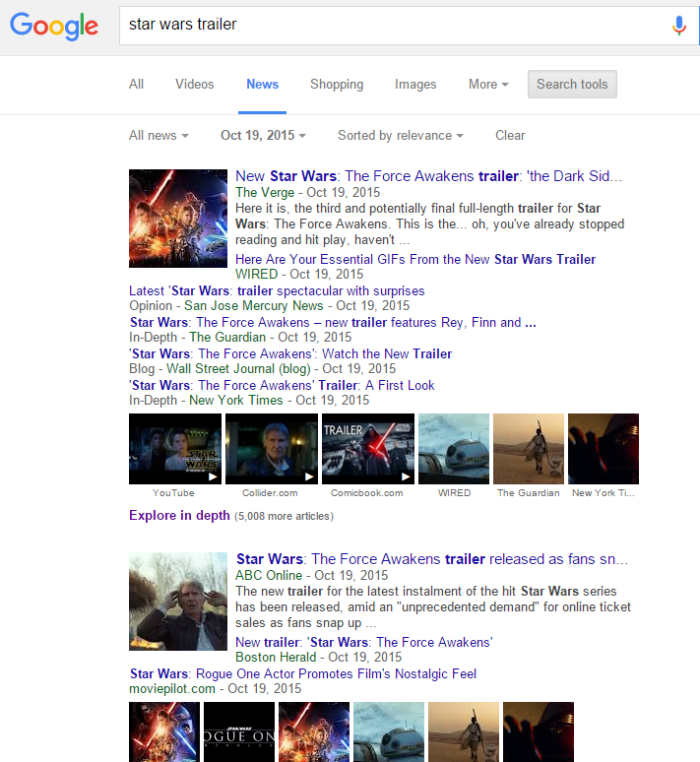Click the The Verge source name

tap(265, 192)
